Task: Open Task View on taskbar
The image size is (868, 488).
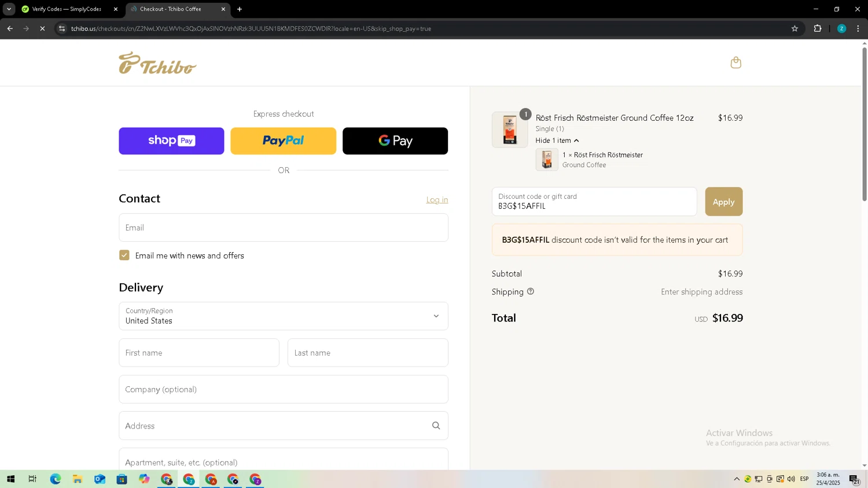Action: pos(32,479)
